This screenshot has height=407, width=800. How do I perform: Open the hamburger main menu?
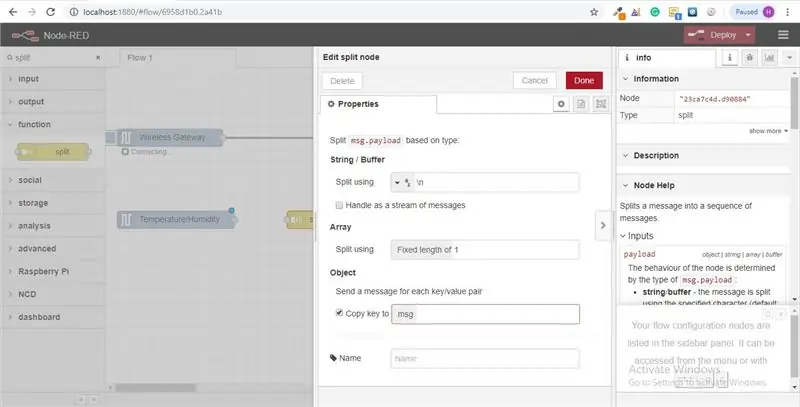(783, 35)
